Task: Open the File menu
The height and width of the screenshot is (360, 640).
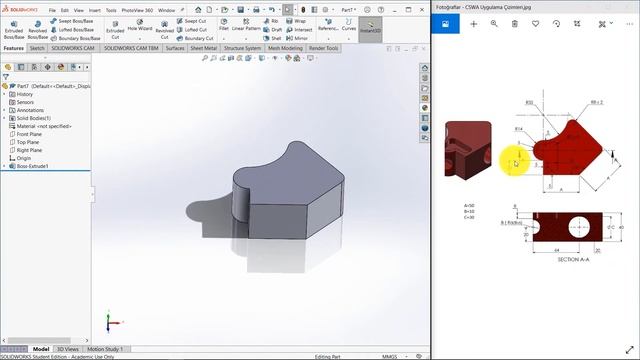Action: [52, 10]
